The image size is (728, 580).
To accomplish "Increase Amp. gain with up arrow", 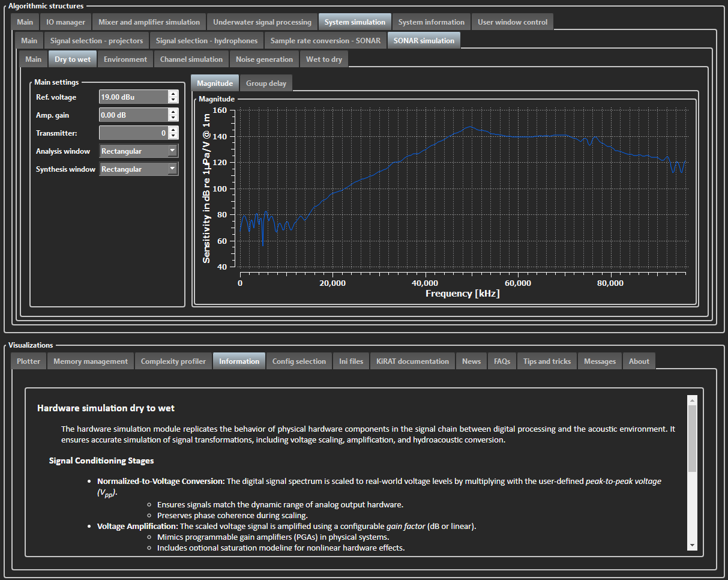I will coord(173,112).
